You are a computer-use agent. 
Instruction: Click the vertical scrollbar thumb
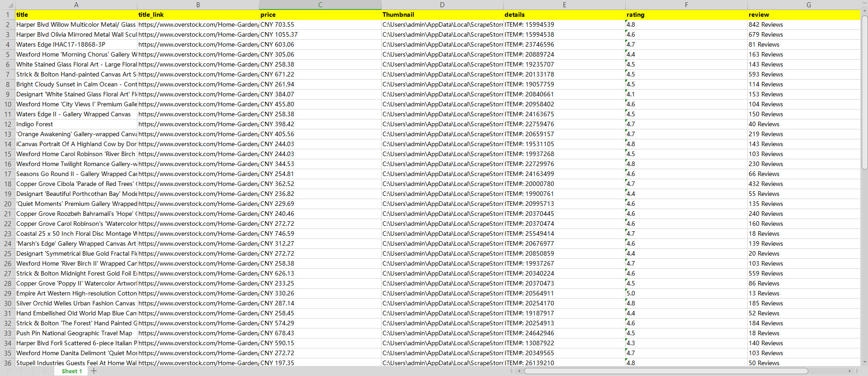coord(864,92)
